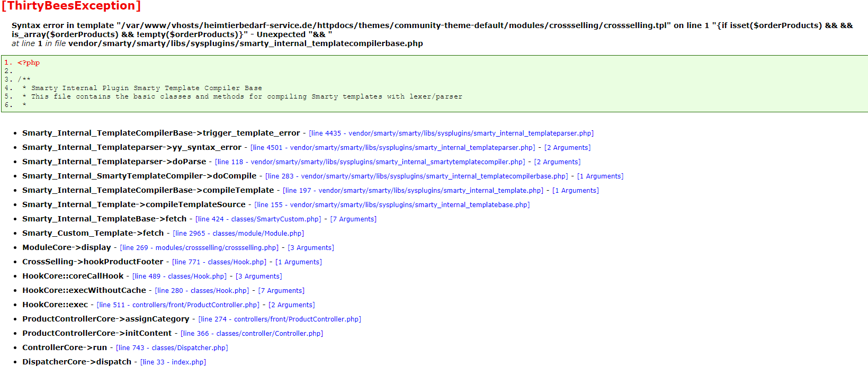This screenshot has height=375, width=868.
Task: Expand the [1 Arguments] link for doCompile
Action: tap(600, 176)
